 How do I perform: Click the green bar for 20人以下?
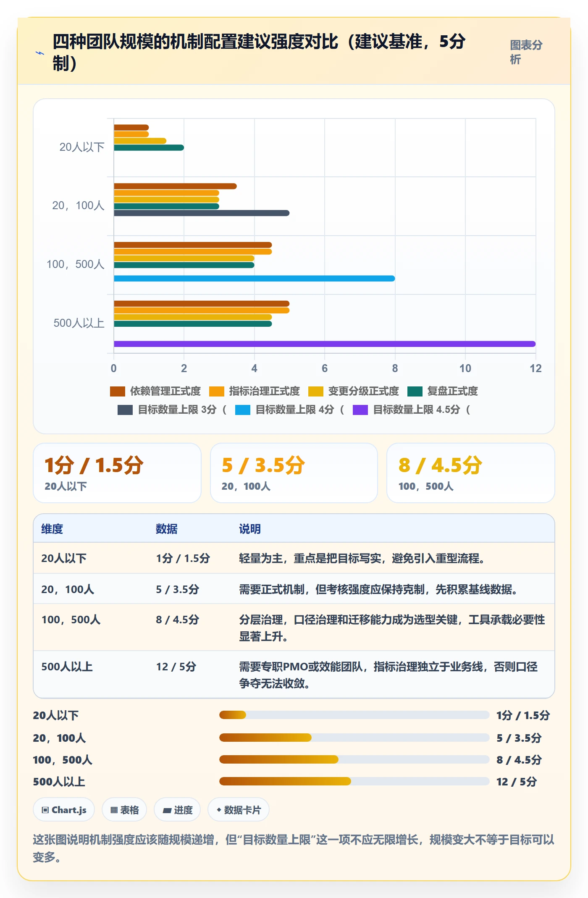click(x=149, y=147)
